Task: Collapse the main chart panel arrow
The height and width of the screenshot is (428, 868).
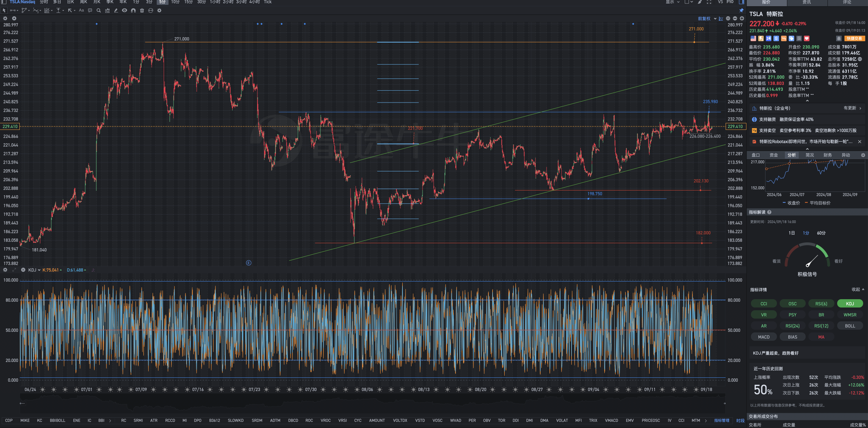Action: click(x=14, y=18)
